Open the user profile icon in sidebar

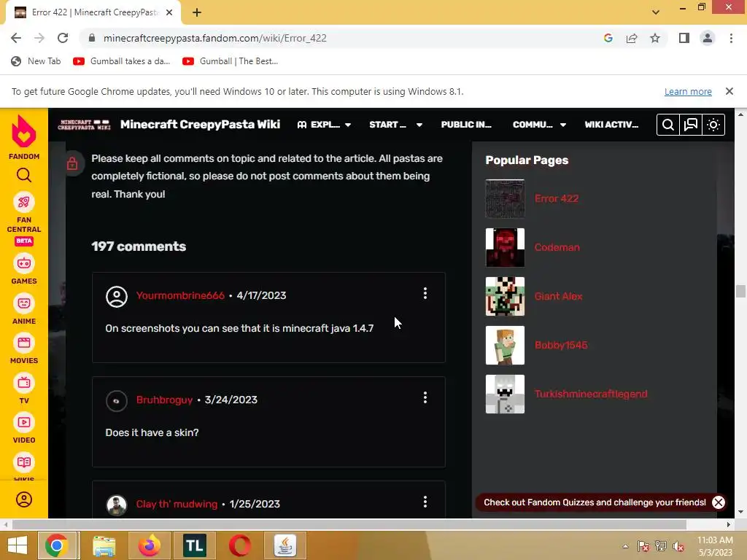click(x=24, y=499)
